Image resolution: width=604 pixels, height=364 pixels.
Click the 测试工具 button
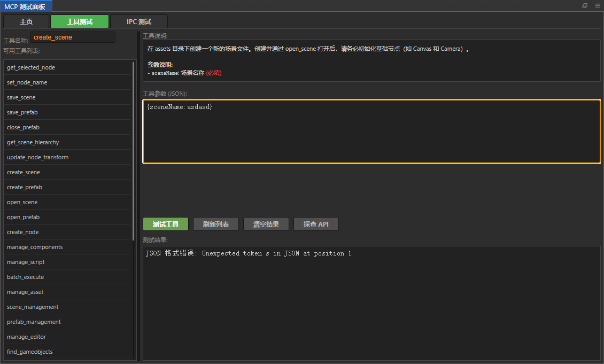point(166,224)
